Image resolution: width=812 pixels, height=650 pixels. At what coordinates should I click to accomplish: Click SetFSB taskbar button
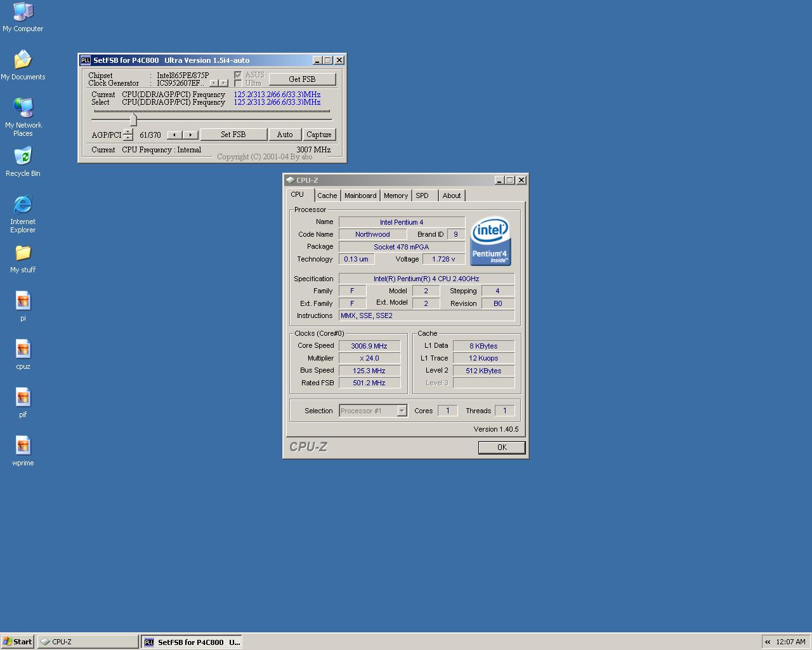(x=192, y=642)
